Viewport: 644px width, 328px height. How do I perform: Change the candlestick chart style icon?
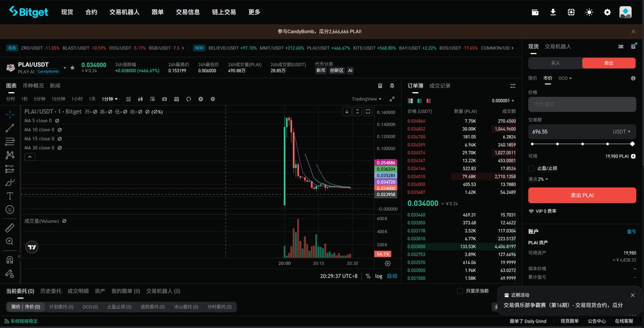[141, 99]
